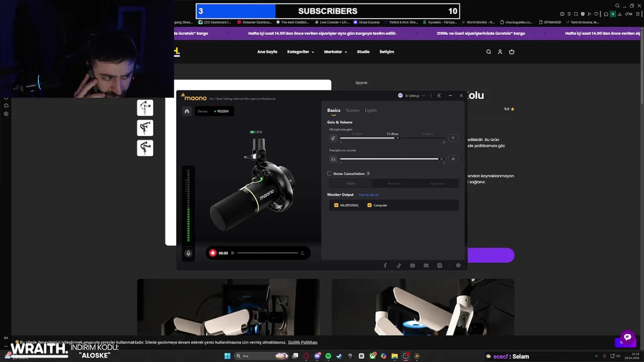Open the noise cancellation help icon
The width and height of the screenshot is (644, 362).
click(368, 173)
